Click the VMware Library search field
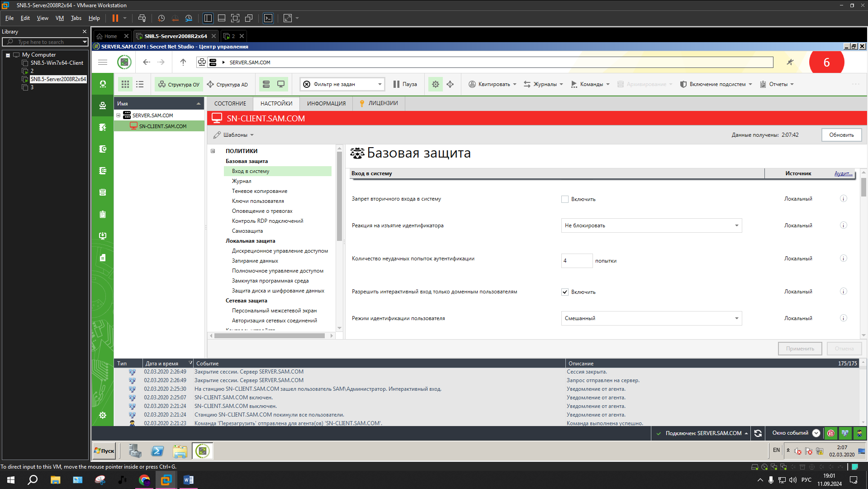The height and width of the screenshot is (489, 868). point(45,42)
